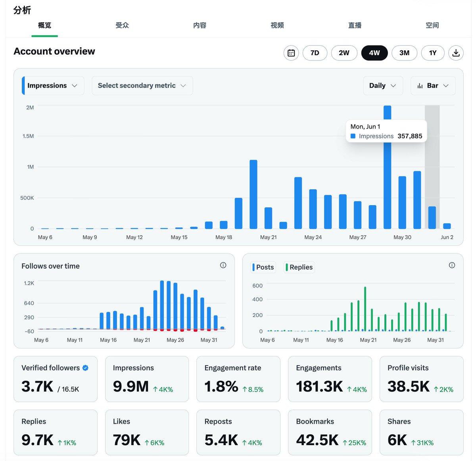Click the / 16.5K total followers text
This screenshot has width=476, height=461.
[68, 390]
